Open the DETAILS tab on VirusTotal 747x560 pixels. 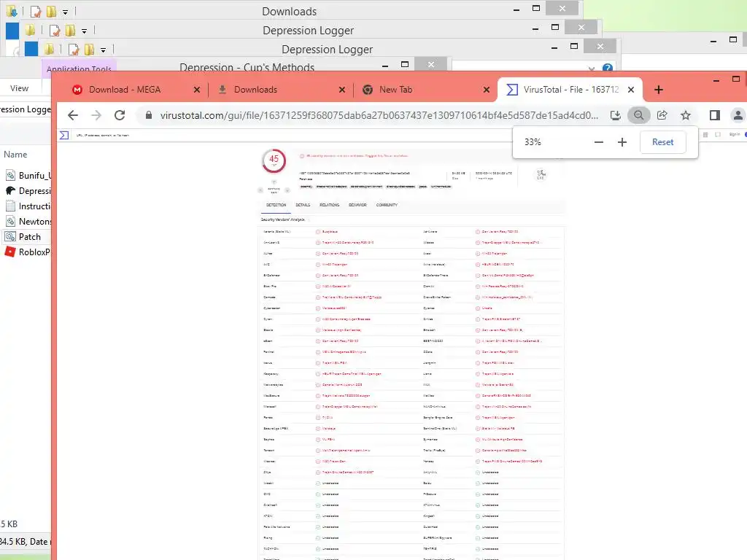click(303, 205)
